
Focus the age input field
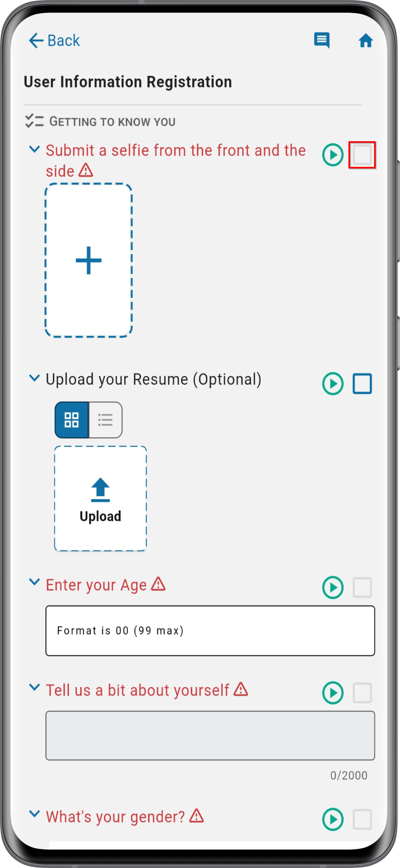point(210,631)
